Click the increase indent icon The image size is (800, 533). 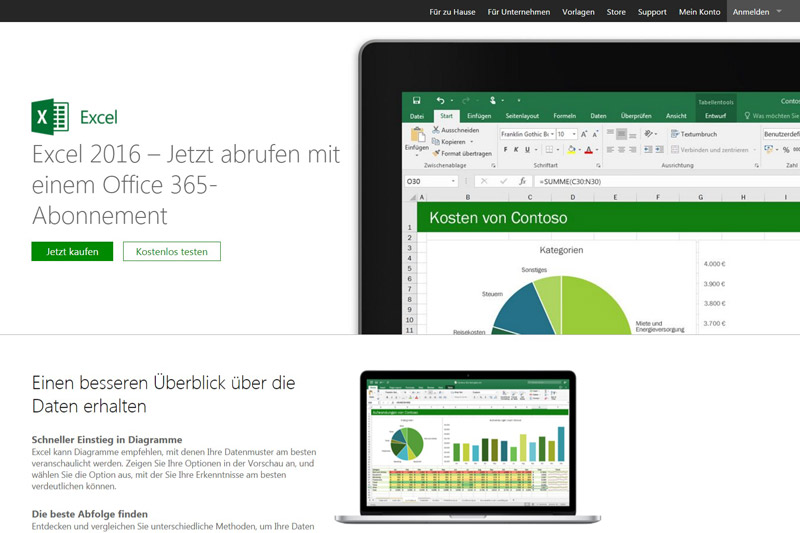tap(659, 149)
